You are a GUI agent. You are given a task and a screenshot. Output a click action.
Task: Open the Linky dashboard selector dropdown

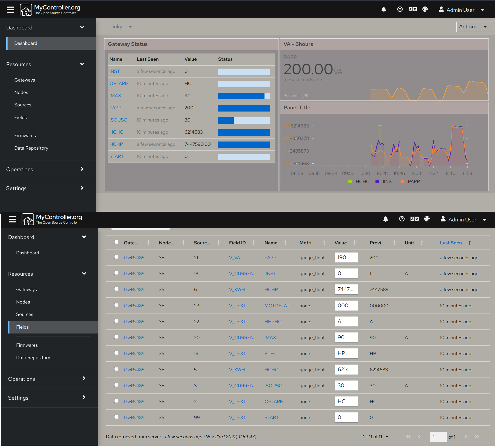point(121,27)
